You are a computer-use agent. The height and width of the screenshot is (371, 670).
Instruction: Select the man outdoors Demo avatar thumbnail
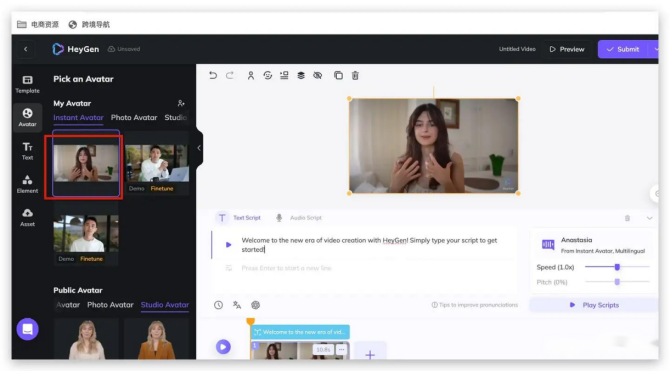tap(86, 233)
